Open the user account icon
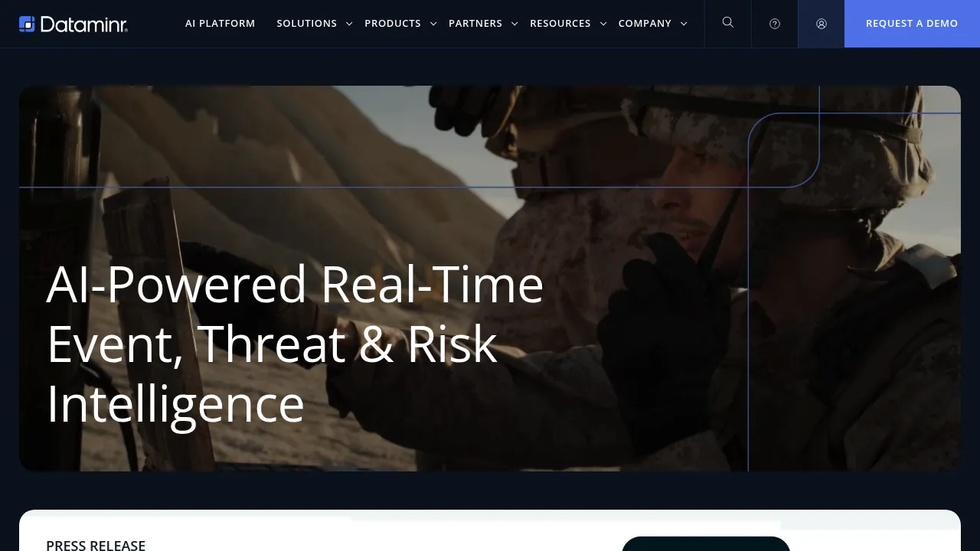This screenshot has height=551, width=980. (x=822, y=24)
